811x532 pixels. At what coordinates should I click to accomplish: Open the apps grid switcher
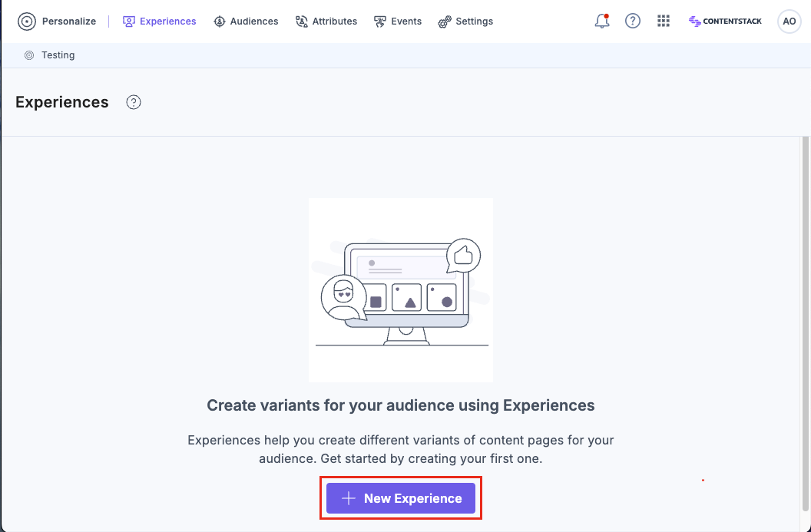pos(663,21)
